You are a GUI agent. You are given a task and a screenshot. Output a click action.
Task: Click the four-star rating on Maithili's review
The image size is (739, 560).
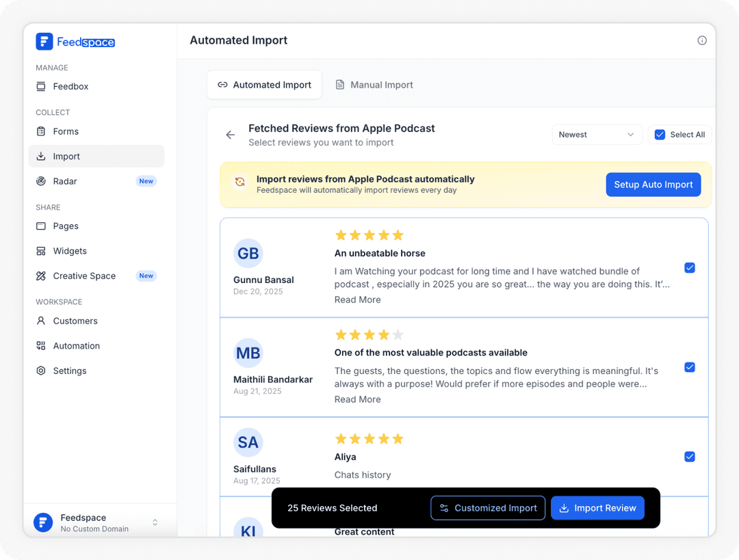tap(369, 335)
